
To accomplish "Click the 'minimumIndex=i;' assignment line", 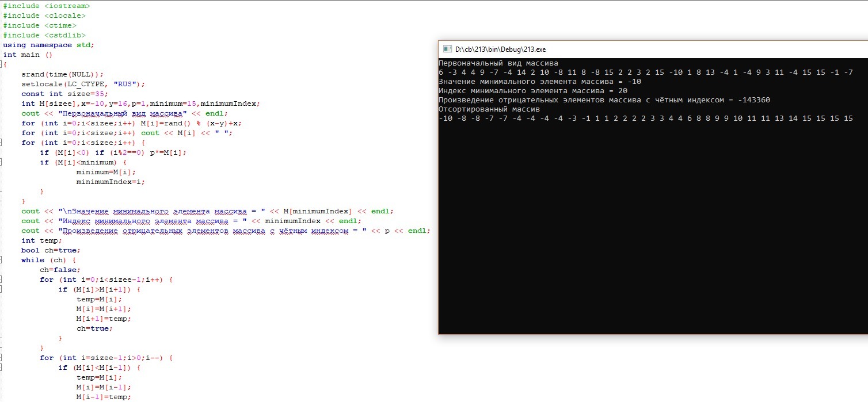I will (111, 182).
